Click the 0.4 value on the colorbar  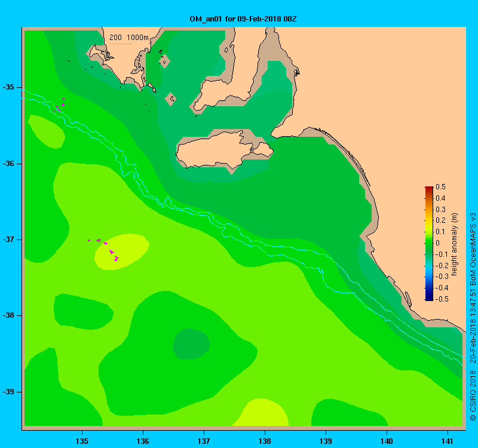coord(440,198)
